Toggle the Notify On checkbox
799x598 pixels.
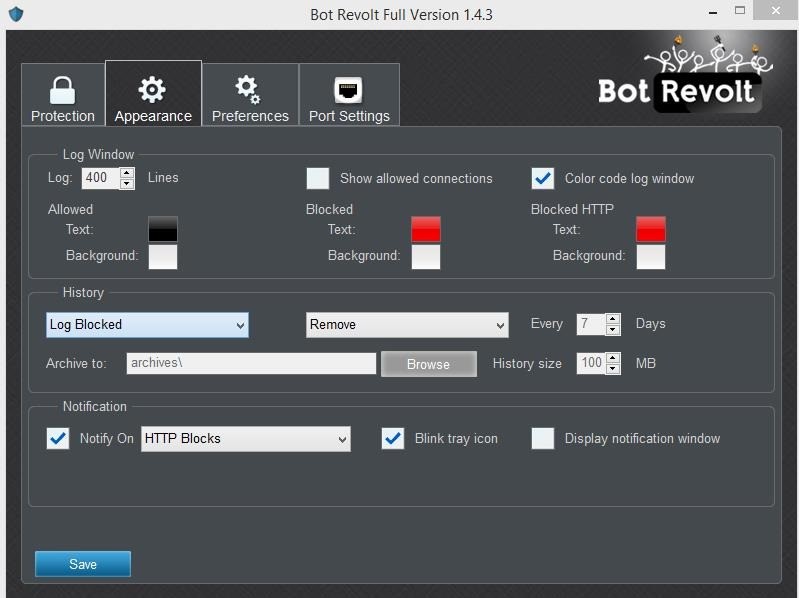[x=58, y=439]
